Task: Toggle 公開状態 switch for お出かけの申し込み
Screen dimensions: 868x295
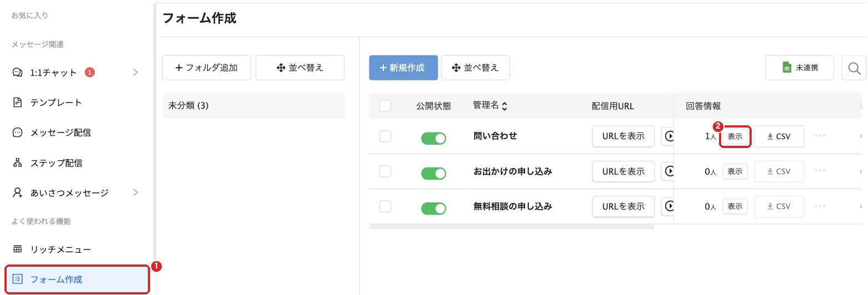Action: point(434,174)
